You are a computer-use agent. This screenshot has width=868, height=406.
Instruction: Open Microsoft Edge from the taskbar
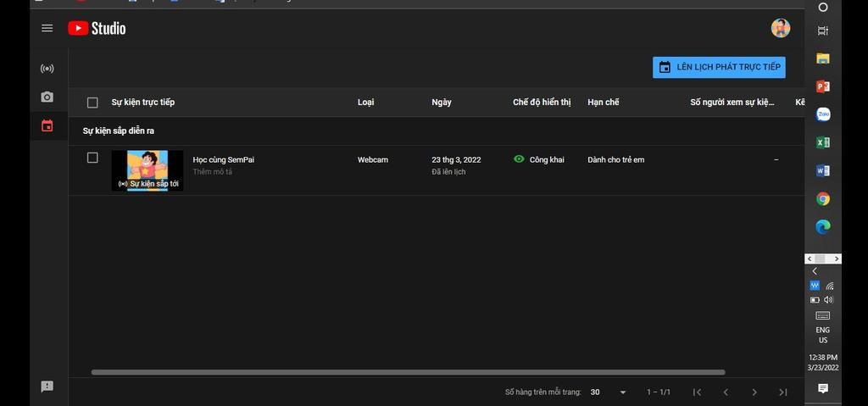pyautogui.click(x=823, y=226)
